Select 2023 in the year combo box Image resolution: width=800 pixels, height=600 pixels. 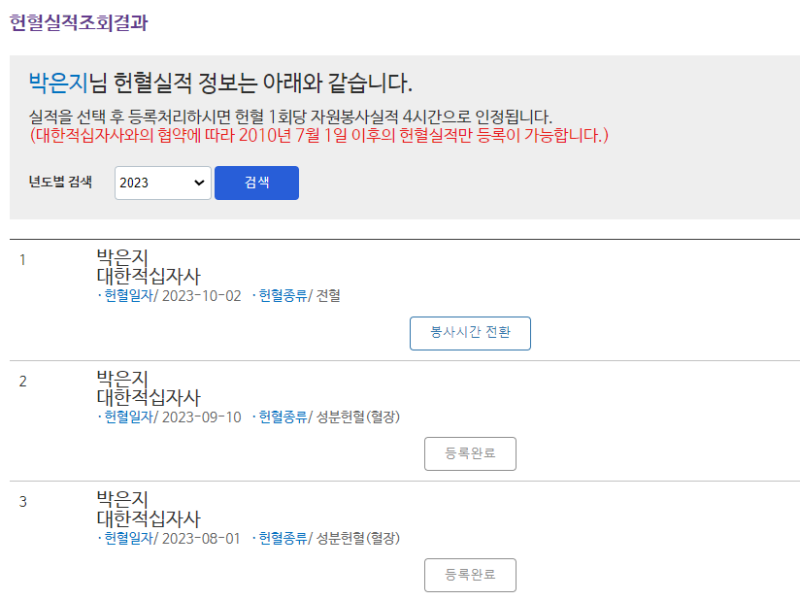click(x=162, y=182)
